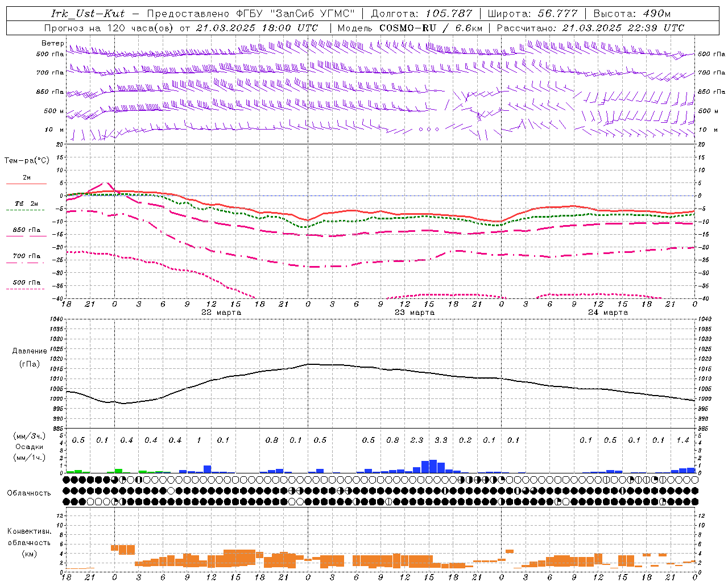Click the left 10 м wind level label
Viewport: 728px width, 582px height.
pos(54,130)
